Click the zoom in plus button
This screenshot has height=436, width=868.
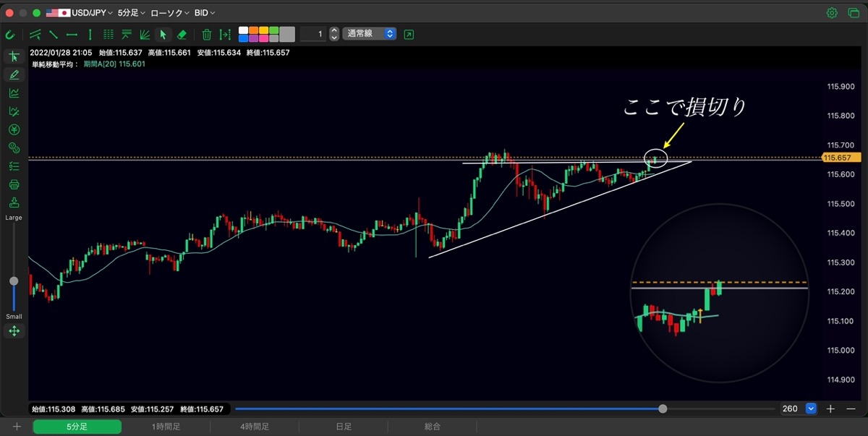[830, 409]
